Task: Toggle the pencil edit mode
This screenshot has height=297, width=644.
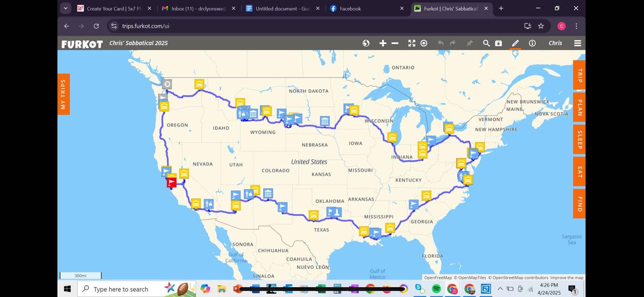Action: point(515,43)
